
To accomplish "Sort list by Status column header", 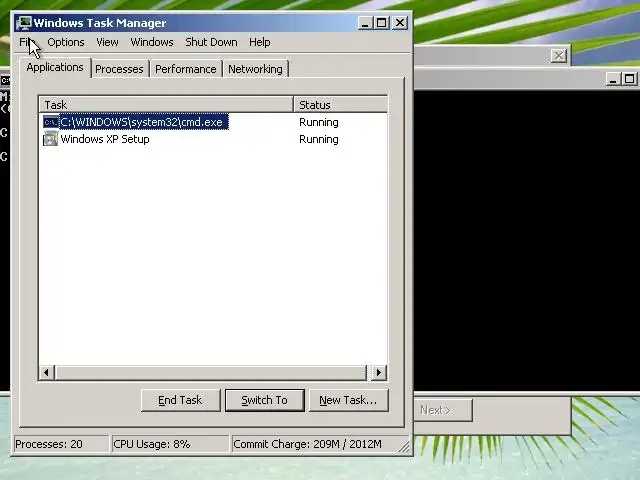I will (x=340, y=105).
